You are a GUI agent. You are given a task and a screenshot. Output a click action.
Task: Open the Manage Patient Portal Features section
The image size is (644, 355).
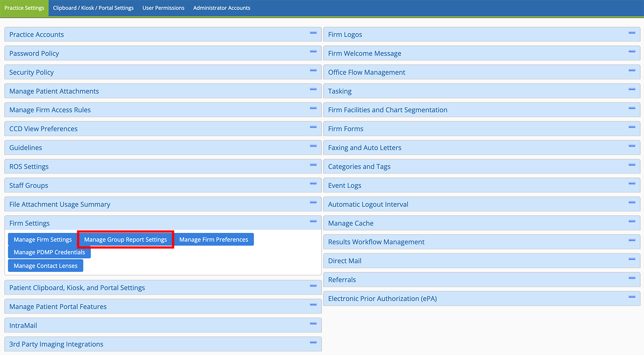[58, 307]
